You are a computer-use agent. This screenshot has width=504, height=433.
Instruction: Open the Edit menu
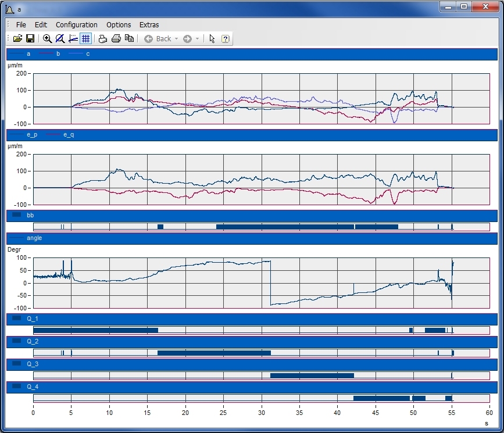click(x=41, y=25)
